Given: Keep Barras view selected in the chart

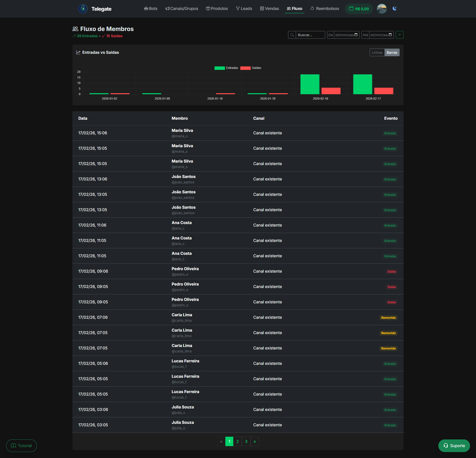Looking at the screenshot, I should point(392,52).
